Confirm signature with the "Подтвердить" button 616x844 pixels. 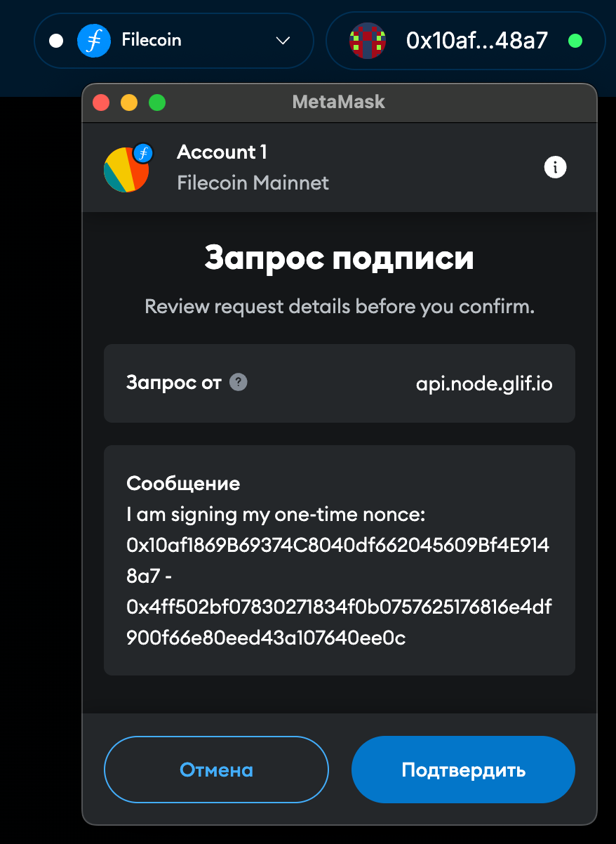click(x=463, y=770)
